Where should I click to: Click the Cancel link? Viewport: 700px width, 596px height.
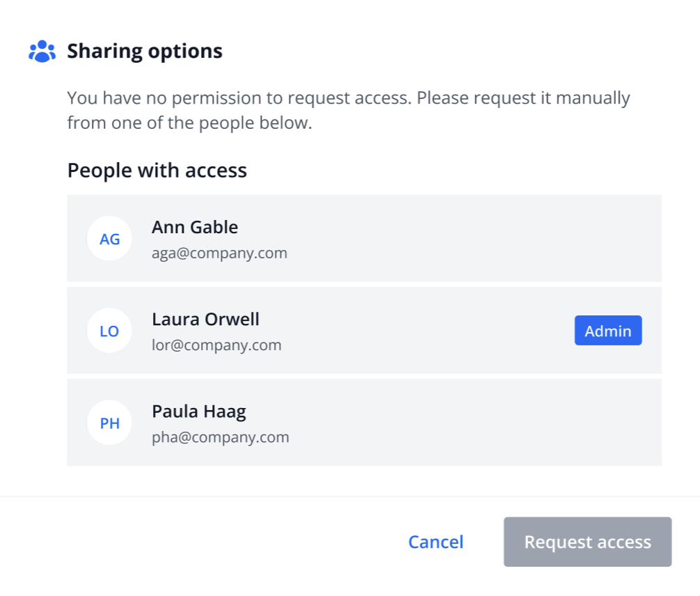(x=436, y=542)
